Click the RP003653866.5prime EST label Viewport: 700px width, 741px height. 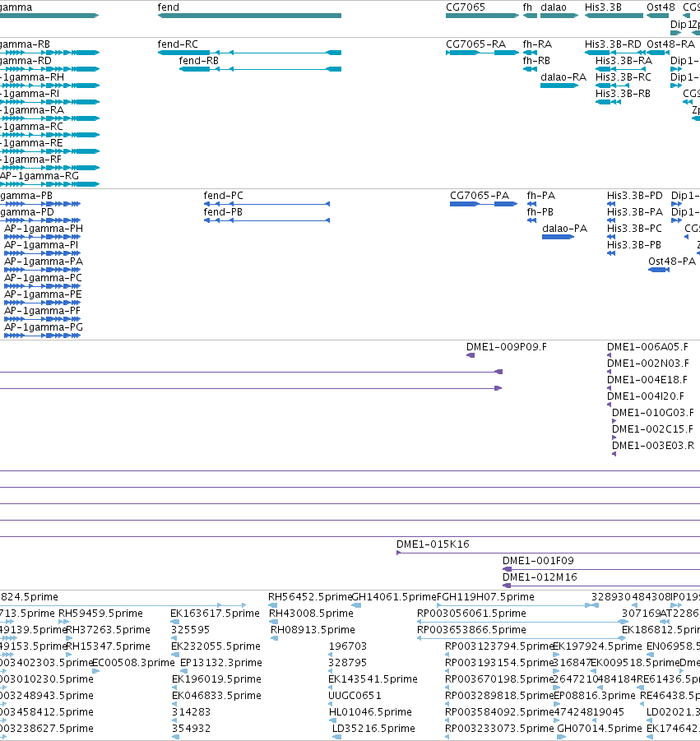point(471,629)
